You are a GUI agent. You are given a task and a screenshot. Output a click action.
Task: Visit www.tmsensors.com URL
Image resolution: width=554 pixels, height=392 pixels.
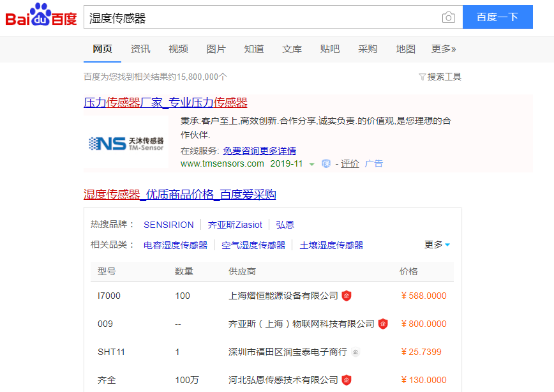222,163
